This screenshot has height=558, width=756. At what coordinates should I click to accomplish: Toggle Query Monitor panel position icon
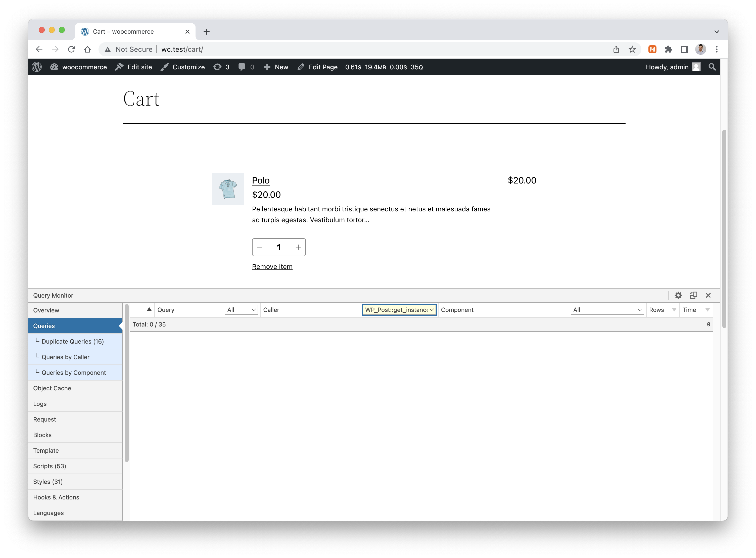[x=693, y=295]
